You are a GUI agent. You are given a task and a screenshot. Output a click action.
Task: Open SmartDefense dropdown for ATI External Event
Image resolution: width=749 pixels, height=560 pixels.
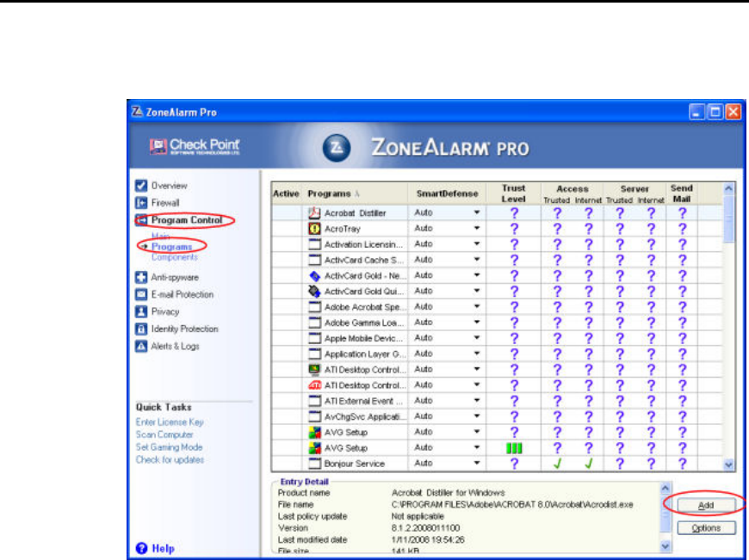point(476,401)
